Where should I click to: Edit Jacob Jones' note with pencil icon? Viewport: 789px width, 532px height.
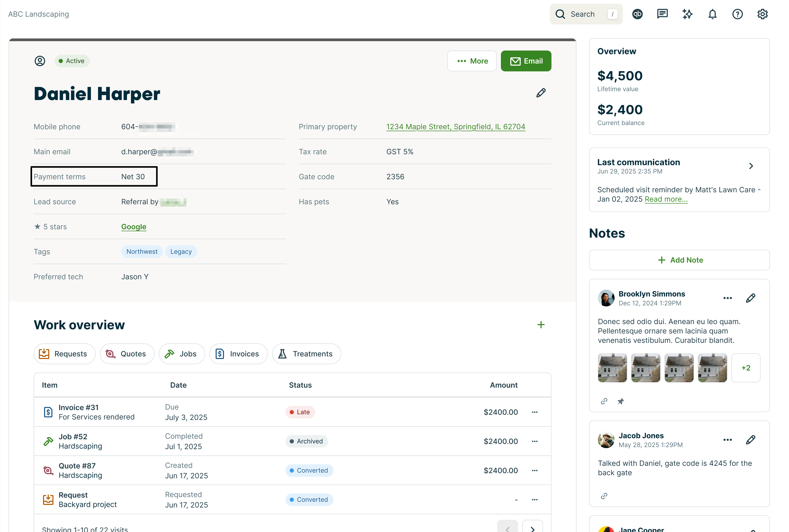click(750, 440)
